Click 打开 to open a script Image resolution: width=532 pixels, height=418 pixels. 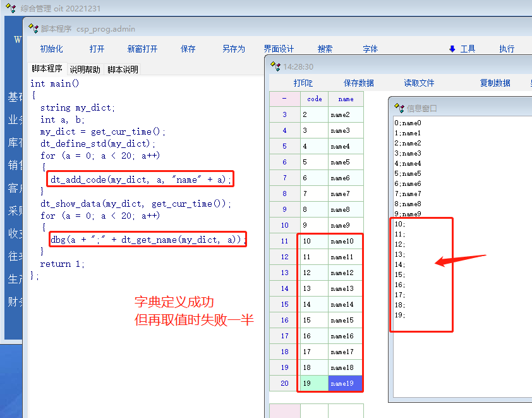[x=97, y=49]
